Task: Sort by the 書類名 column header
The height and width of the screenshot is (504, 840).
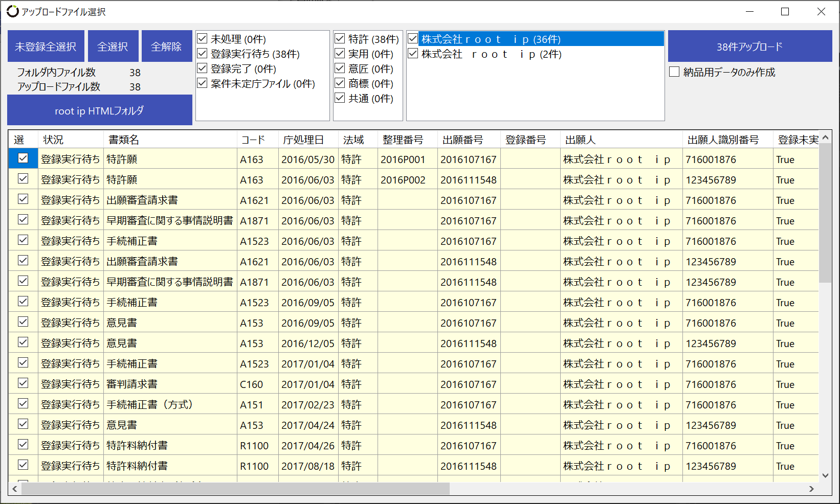Action: pyautogui.click(x=170, y=140)
